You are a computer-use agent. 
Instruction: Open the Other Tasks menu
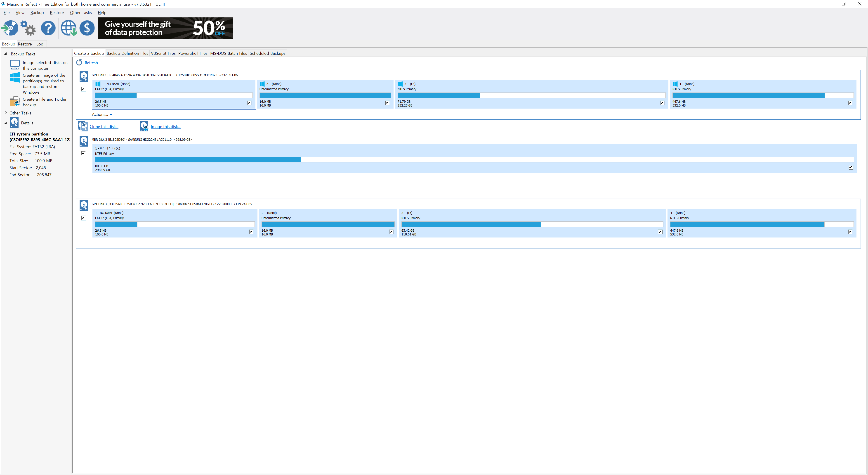point(80,12)
